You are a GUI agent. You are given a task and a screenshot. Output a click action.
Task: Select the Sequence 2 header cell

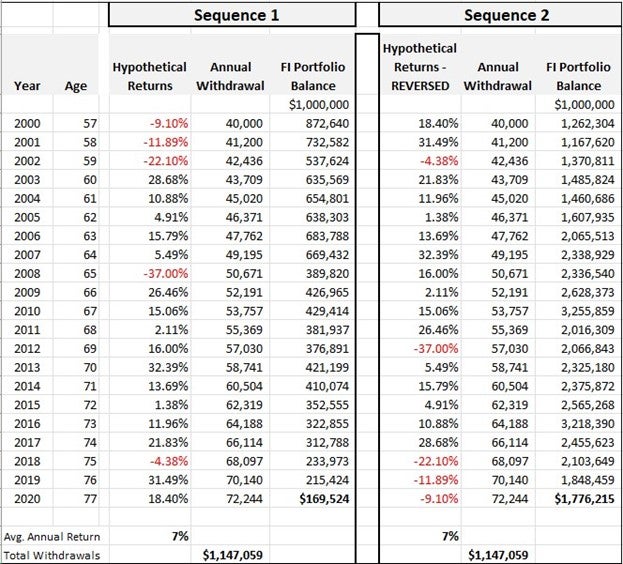coord(501,15)
